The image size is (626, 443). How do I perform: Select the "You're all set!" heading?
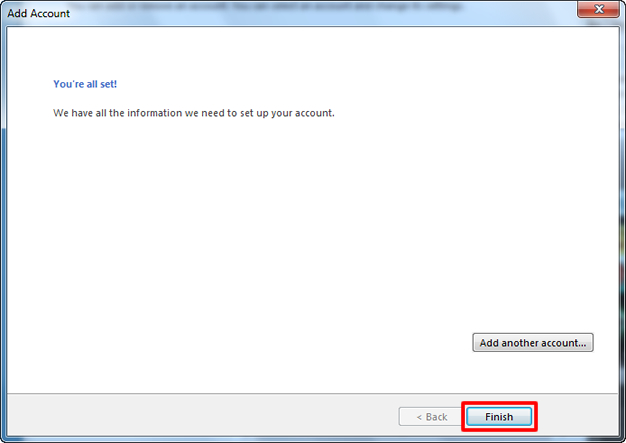pos(90,85)
